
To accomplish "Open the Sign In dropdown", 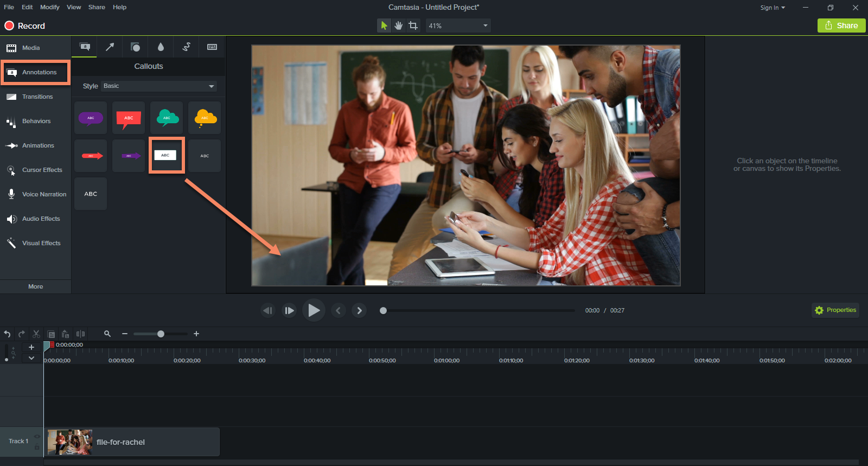I will (x=773, y=8).
